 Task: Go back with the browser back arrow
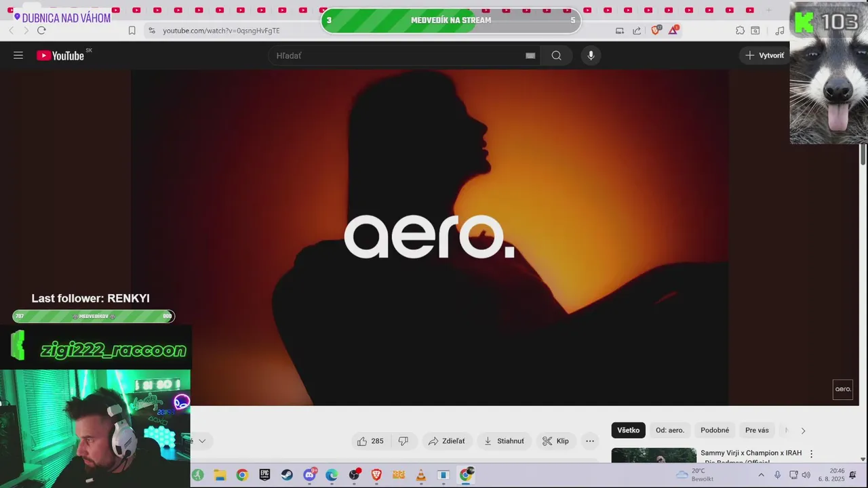[11, 30]
